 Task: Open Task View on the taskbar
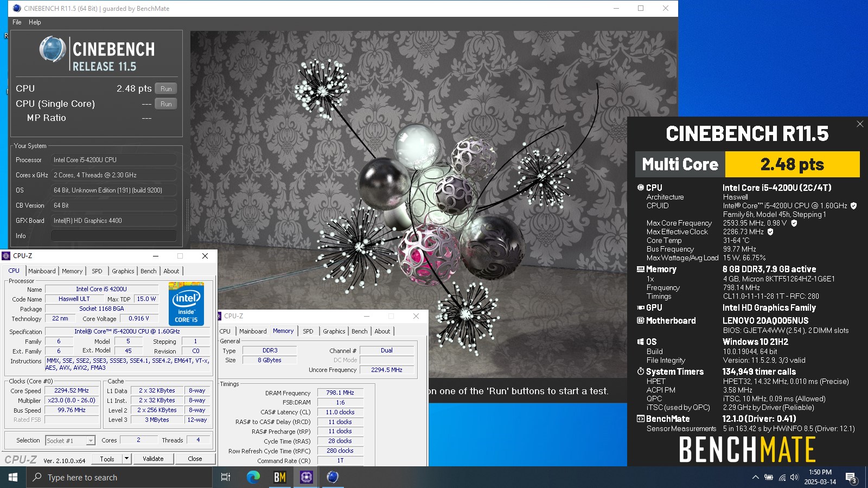(x=226, y=477)
